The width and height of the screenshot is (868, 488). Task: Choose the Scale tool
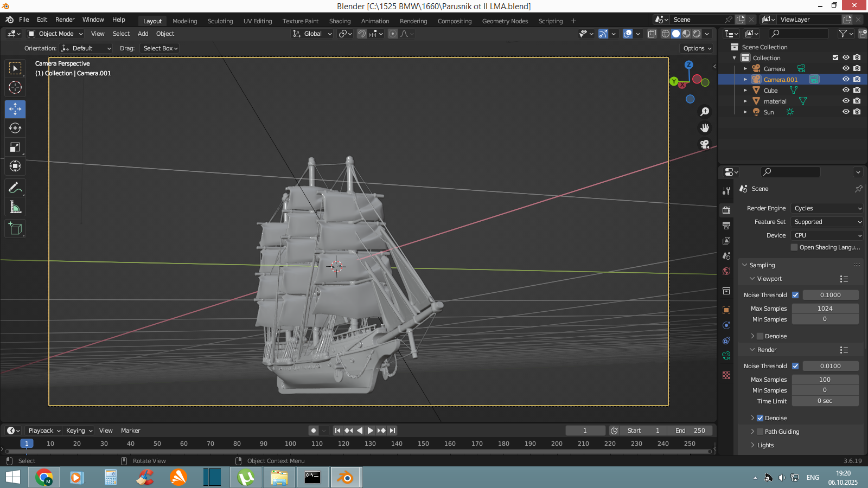pyautogui.click(x=15, y=147)
